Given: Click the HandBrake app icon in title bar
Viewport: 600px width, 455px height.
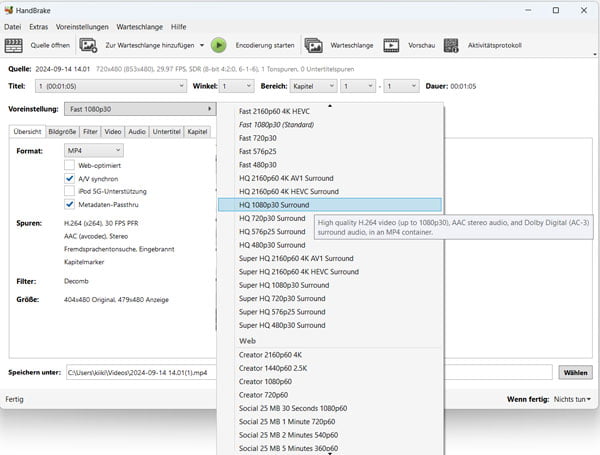Looking at the screenshot, I should (10, 8).
